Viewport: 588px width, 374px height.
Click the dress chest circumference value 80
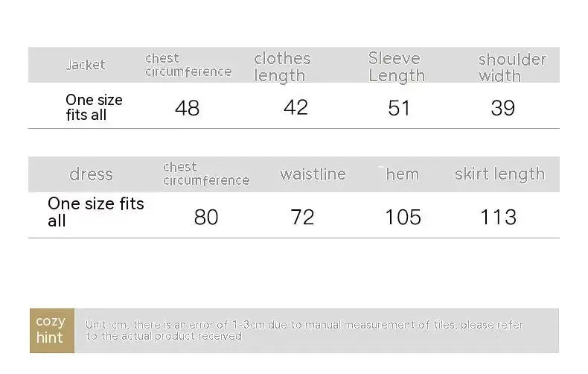pyautogui.click(x=206, y=217)
